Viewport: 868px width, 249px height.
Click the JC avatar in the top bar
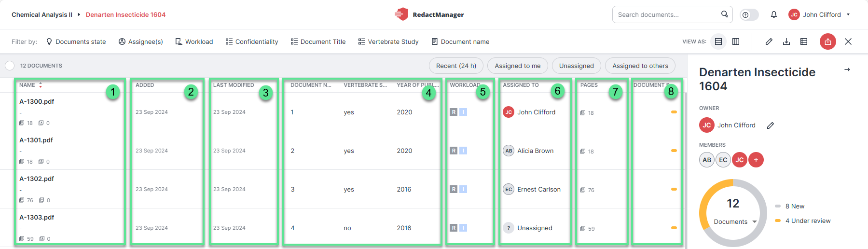[794, 14]
